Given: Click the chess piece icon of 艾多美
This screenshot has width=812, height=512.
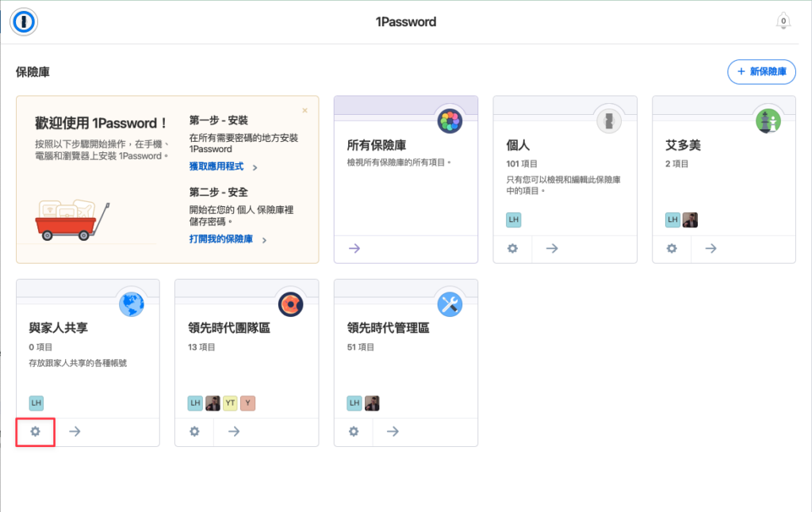Looking at the screenshot, I should 768,121.
